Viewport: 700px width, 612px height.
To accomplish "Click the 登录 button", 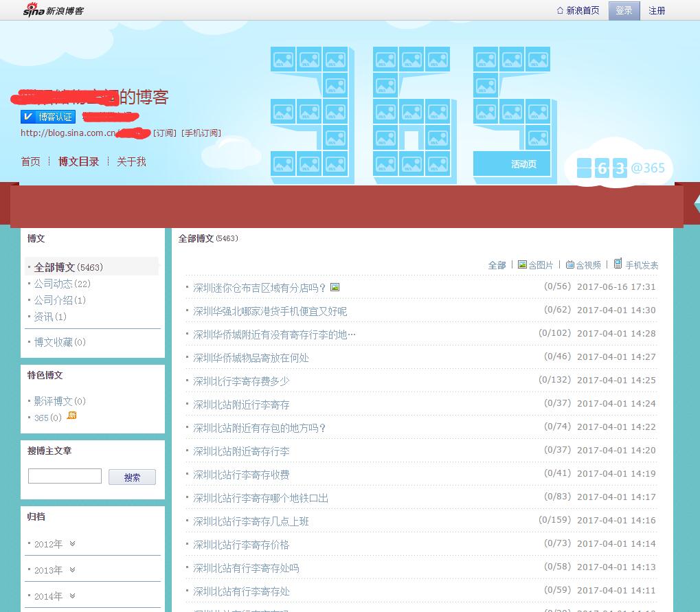I will (x=624, y=10).
